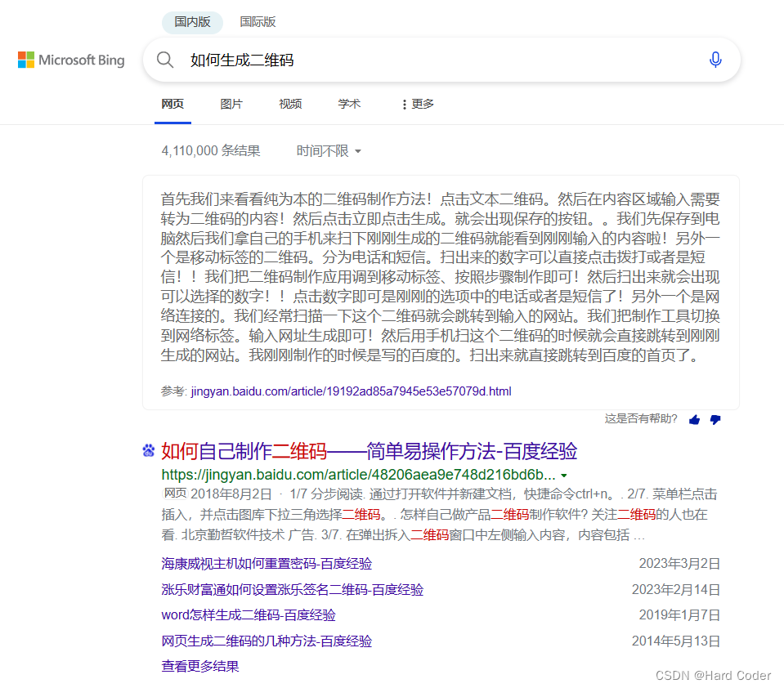Open the dropdown arrow beside result URL

(564, 476)
